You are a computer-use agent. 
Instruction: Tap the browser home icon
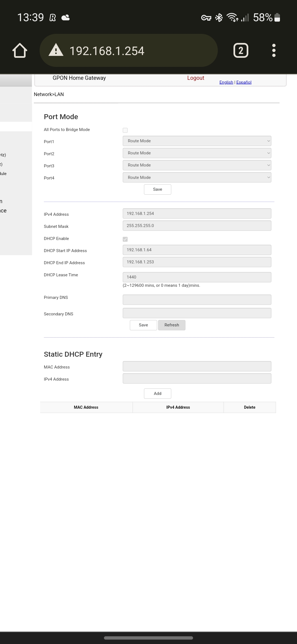[20, 50]
